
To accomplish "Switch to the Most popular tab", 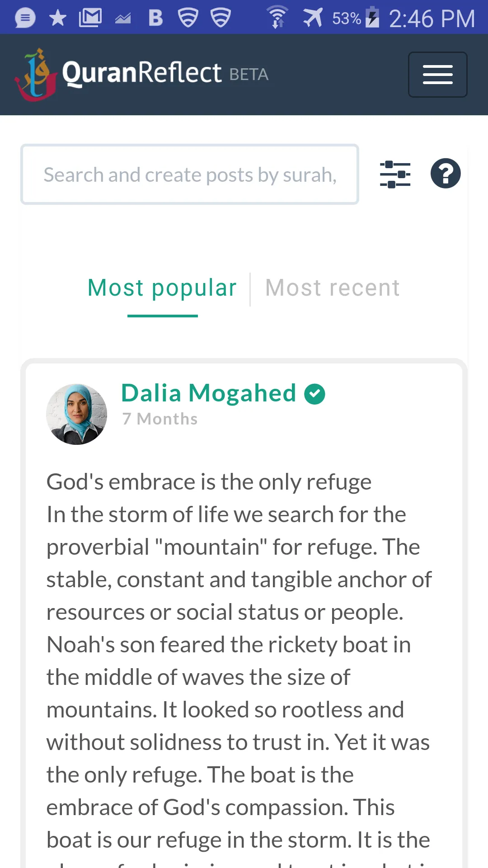I will pyautogui.click(x=162, y=288).
